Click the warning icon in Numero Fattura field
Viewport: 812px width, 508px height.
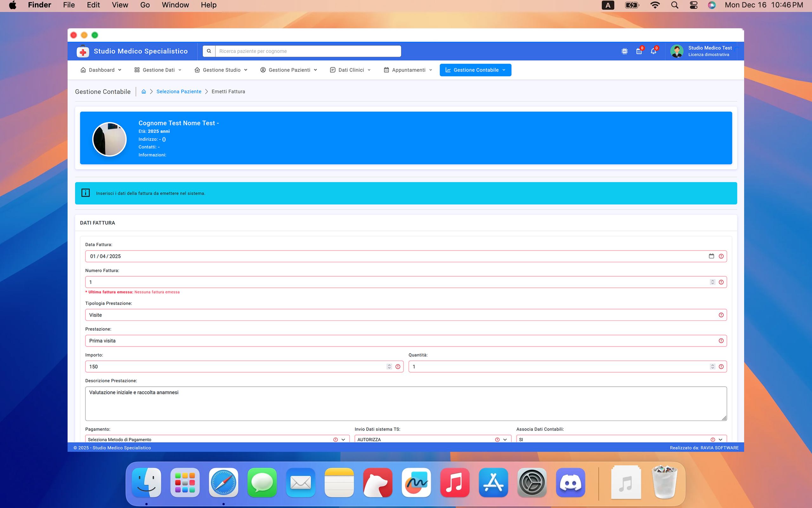(721, 282)
